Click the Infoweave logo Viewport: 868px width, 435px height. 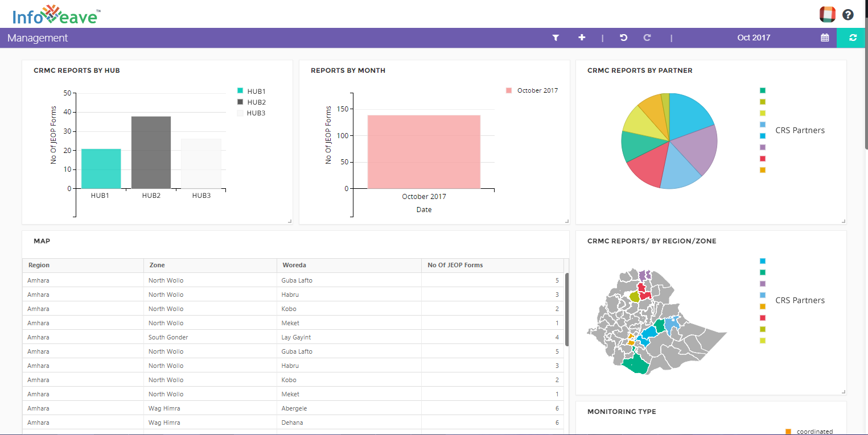click(x=54, y=14)
